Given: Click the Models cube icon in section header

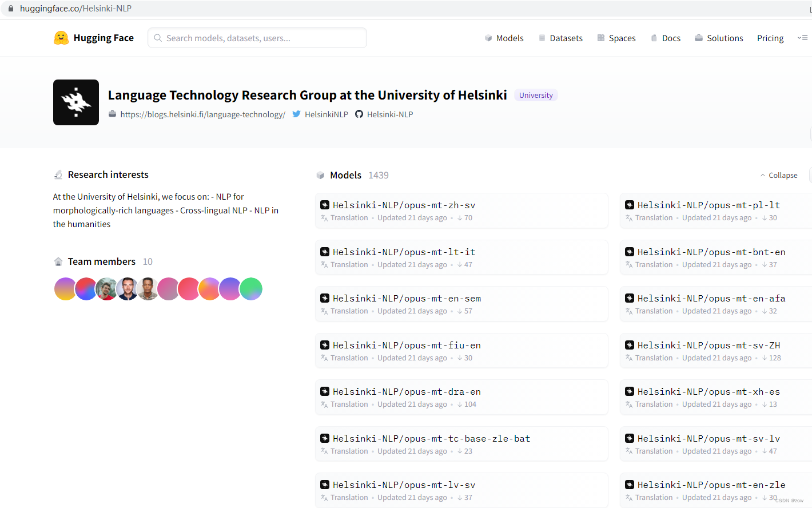Looking at the screenshot, I should point(320,175).
